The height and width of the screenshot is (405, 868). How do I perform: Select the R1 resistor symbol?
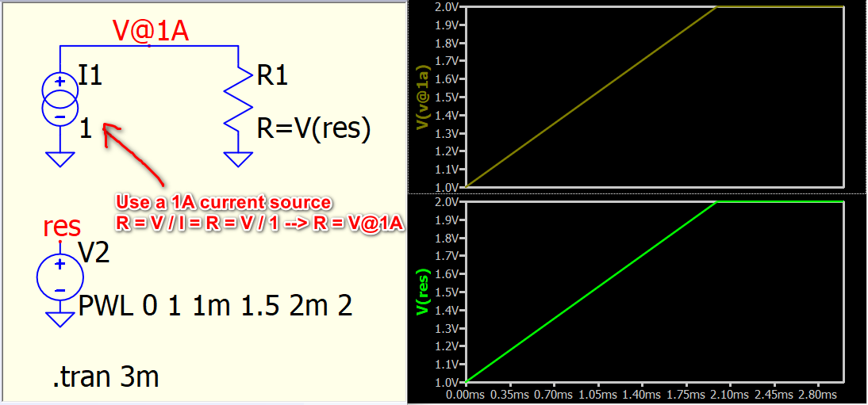click(238, 100)
